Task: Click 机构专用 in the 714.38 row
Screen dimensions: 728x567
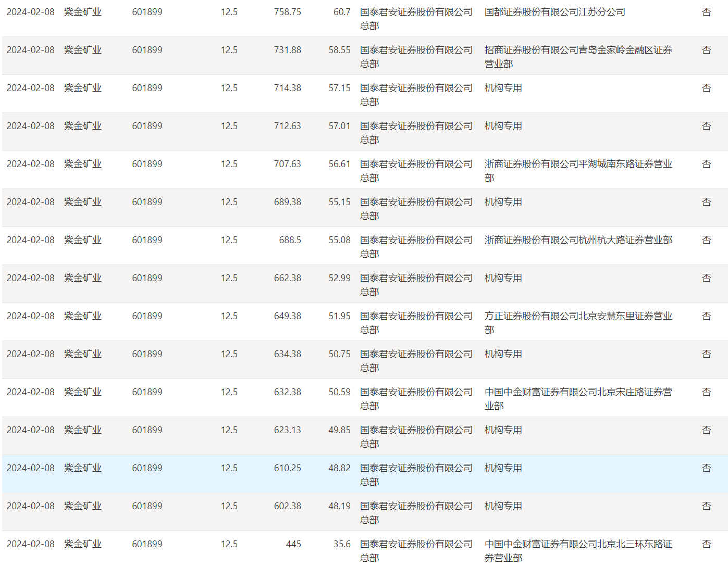Action: (503, 88)
